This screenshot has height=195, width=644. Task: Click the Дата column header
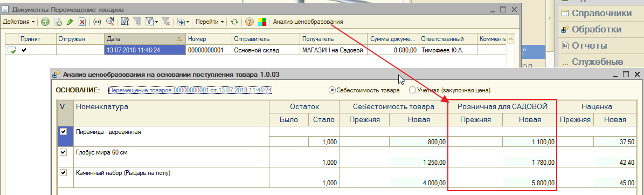145,39
